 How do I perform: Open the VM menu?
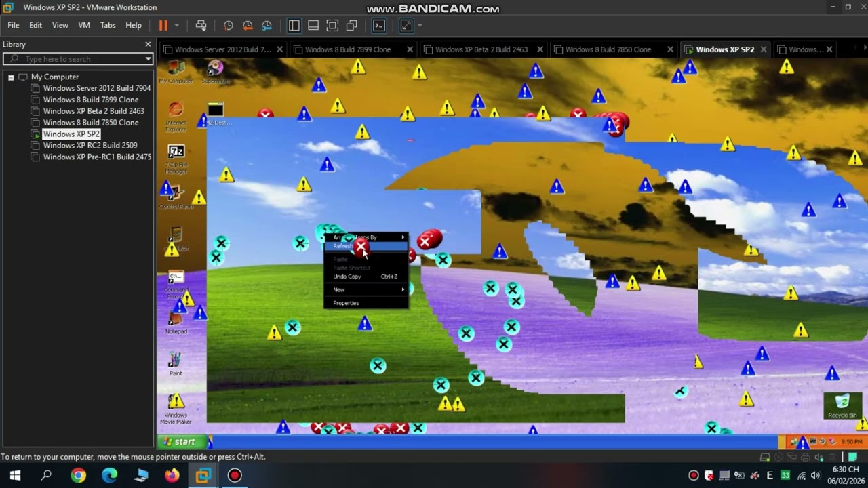tap(84, 26)
